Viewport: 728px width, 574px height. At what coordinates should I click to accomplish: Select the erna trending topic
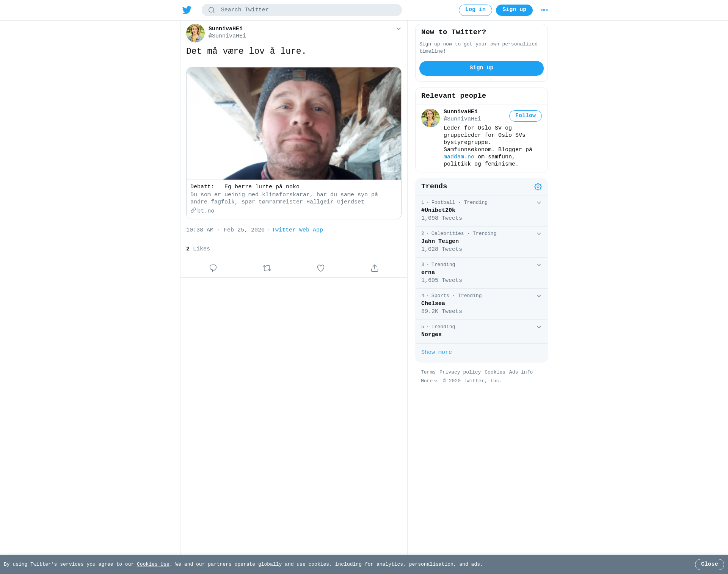pyautogui.click(x=482, y=273)
